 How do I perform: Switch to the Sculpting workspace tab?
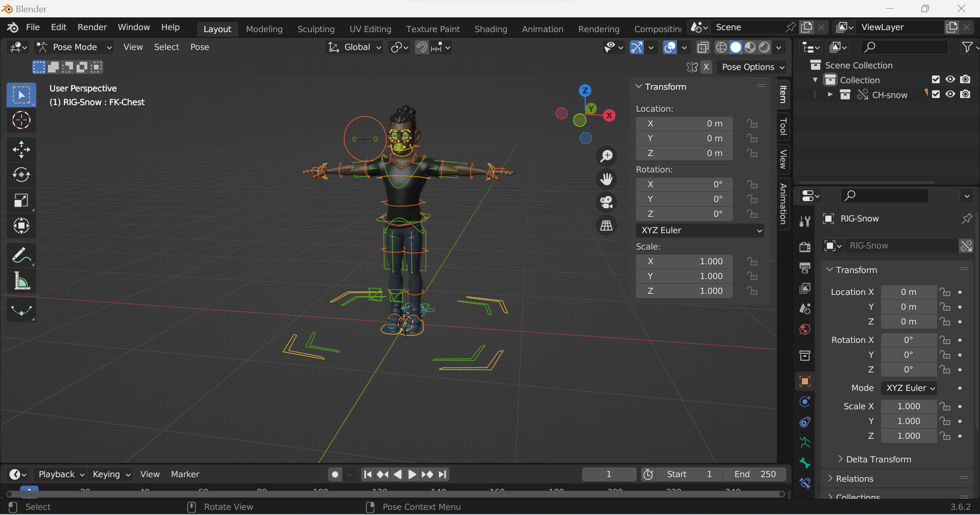(x=316, y=29)
